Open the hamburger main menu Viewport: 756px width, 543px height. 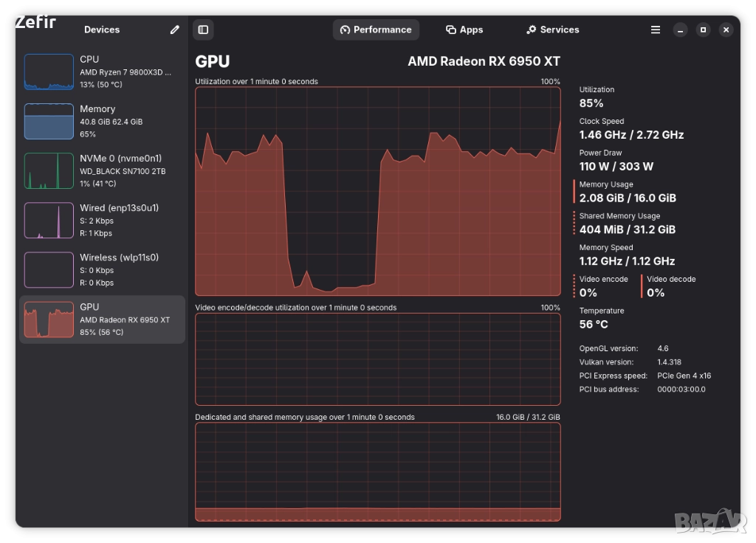pyautogui.click(x=656, y=30)
